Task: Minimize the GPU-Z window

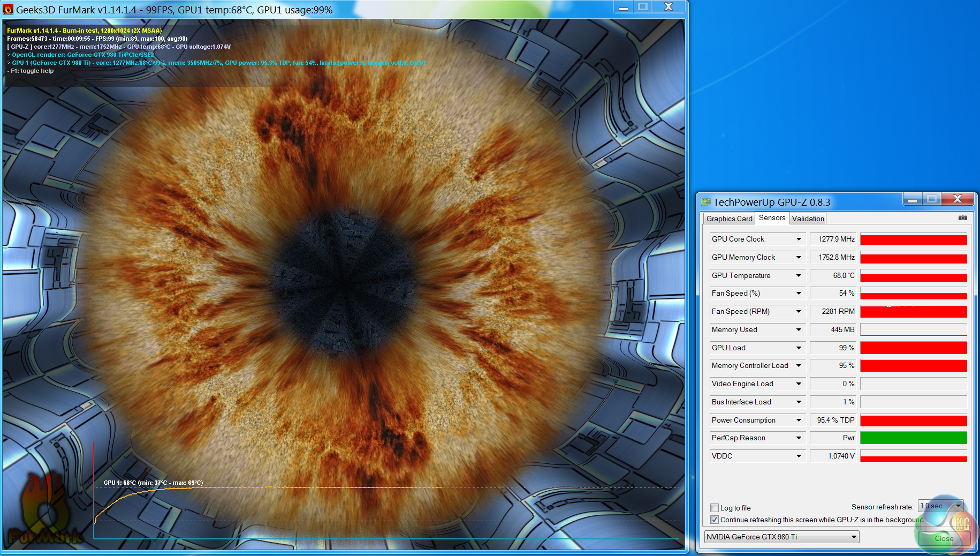Action: 913,200
